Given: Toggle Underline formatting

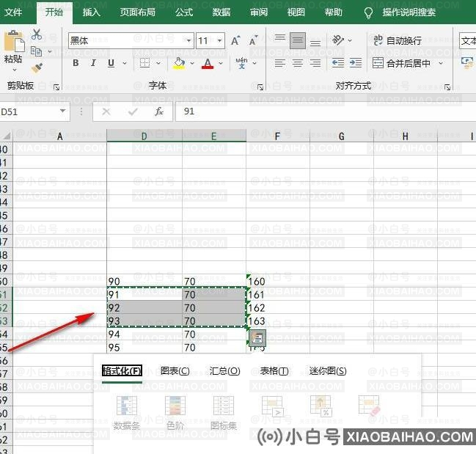Looking at the screenshot, I should (111, 63).
